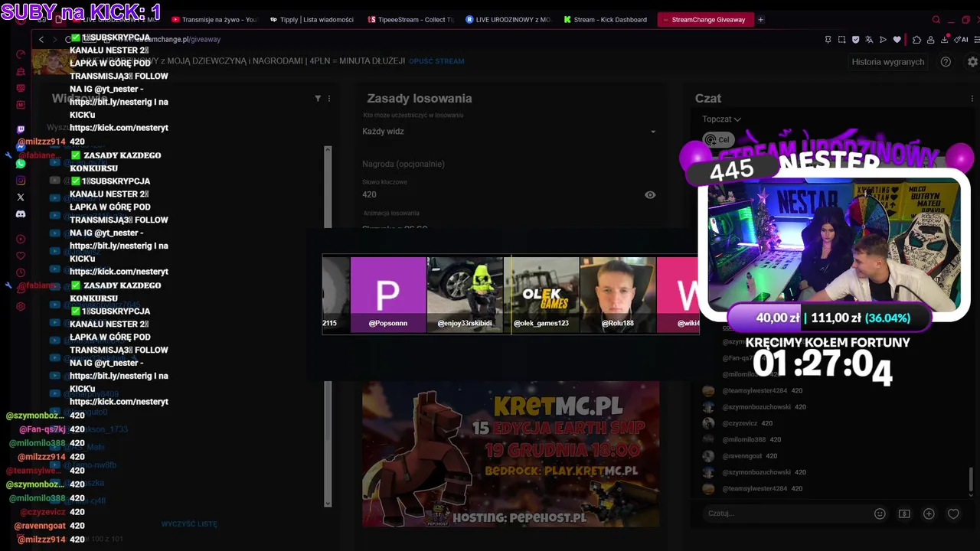
Task: Open the X icon in browser sidebar
Action: 21,197
